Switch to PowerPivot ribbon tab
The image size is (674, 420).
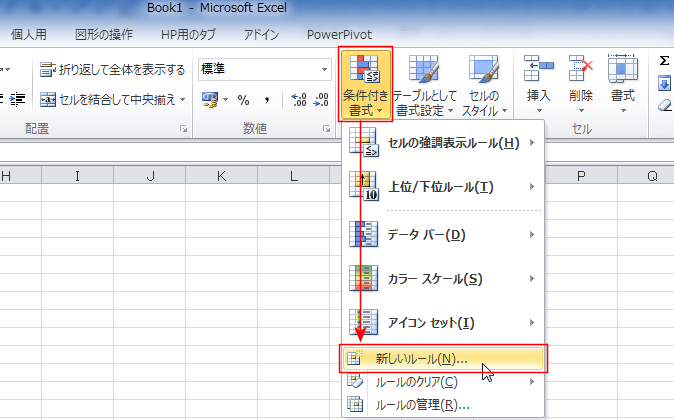340,34
